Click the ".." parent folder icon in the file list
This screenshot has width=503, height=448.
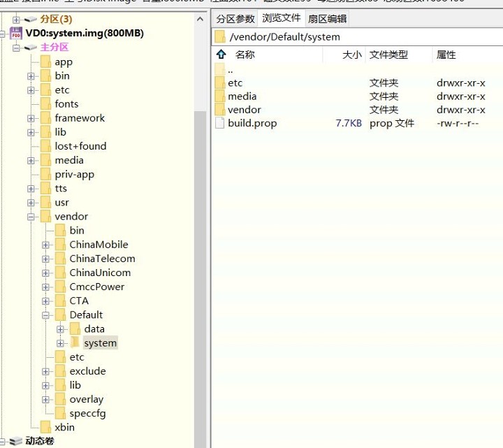pyautogui.click(x=220, y=69)
